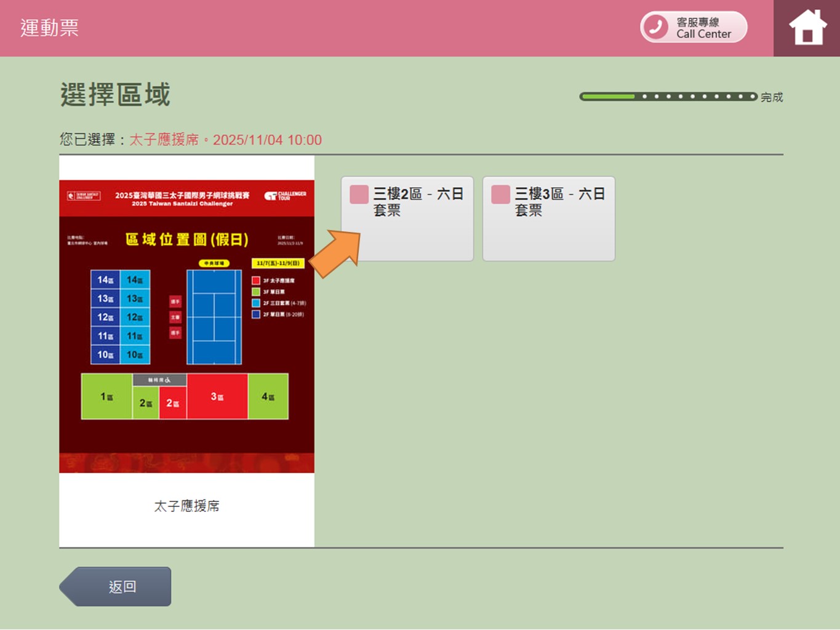This screenshot has width=840, height=630.
Task: Click the green 1區 zone on the seat map
Action: click(106, 397)
